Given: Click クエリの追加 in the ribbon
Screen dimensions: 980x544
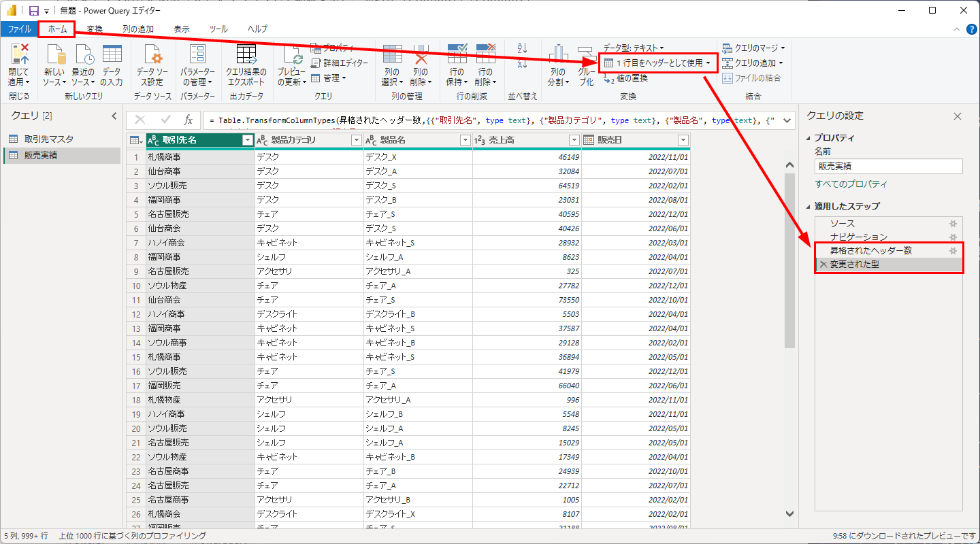Looking at the screenshot, I should (x=752, y=63).
